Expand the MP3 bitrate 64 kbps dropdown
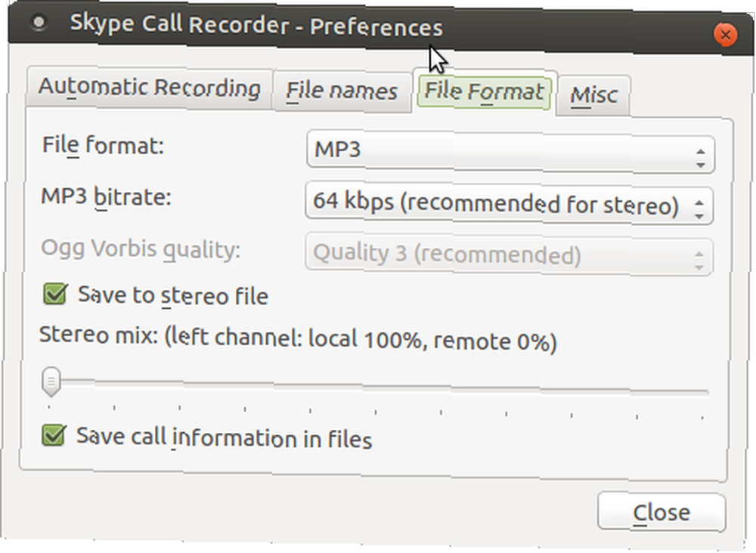 tap(509, 202)
